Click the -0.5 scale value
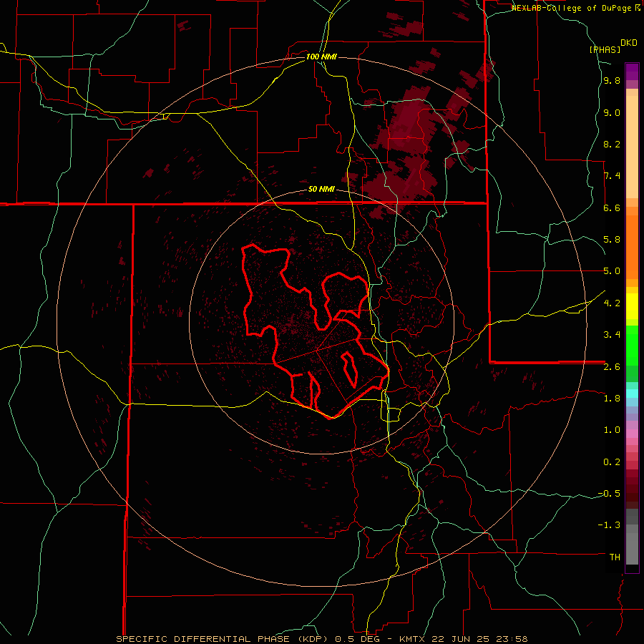 pyautogui.click(x=609, y=494)
